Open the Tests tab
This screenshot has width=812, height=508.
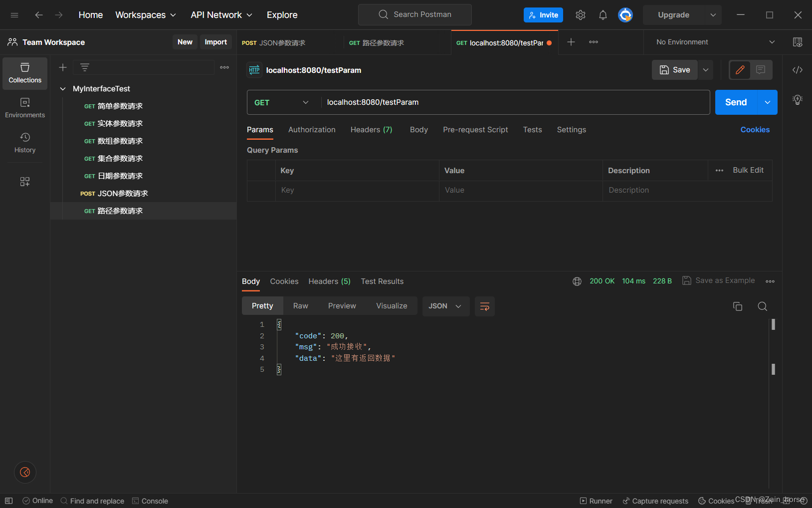532,130
